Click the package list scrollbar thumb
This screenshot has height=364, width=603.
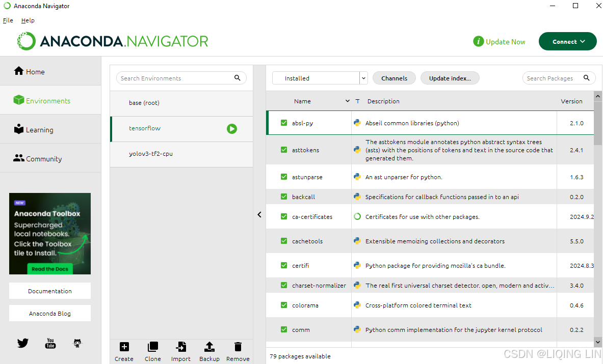click(x=597, y=123)
